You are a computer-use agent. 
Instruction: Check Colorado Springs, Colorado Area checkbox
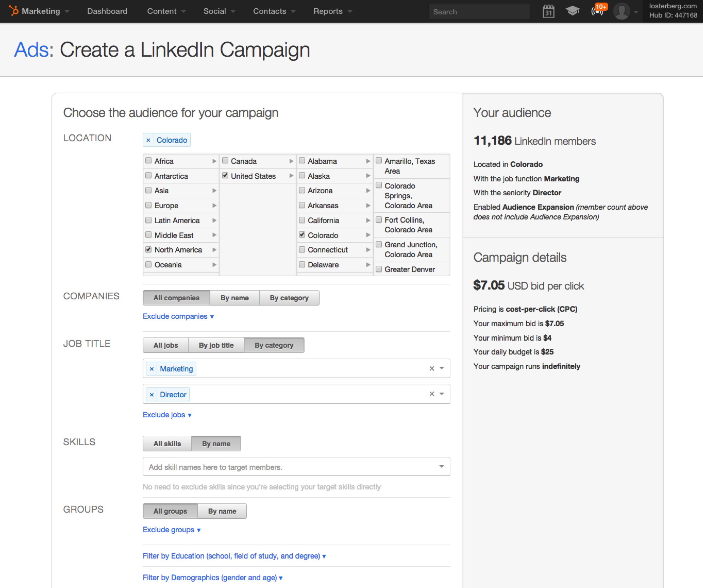tap(379, 185)
